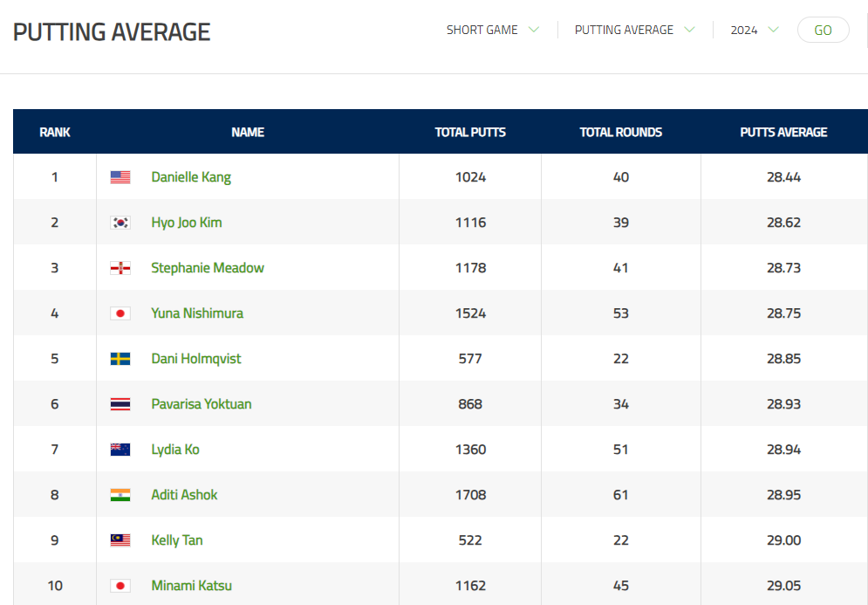Click Lydia Ko's total rounds 51
Image resolution: width=868 pixels, height=605 pixels.
pos(620,450)
